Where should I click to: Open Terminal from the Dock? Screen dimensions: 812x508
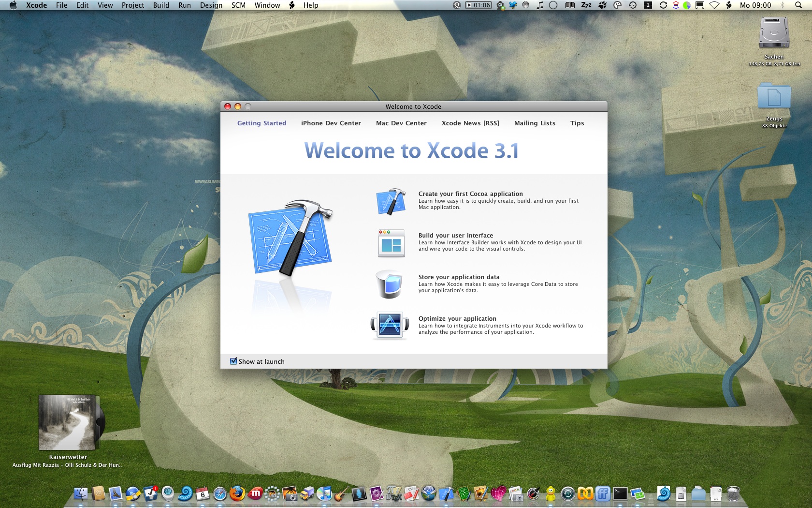point(620,493)
